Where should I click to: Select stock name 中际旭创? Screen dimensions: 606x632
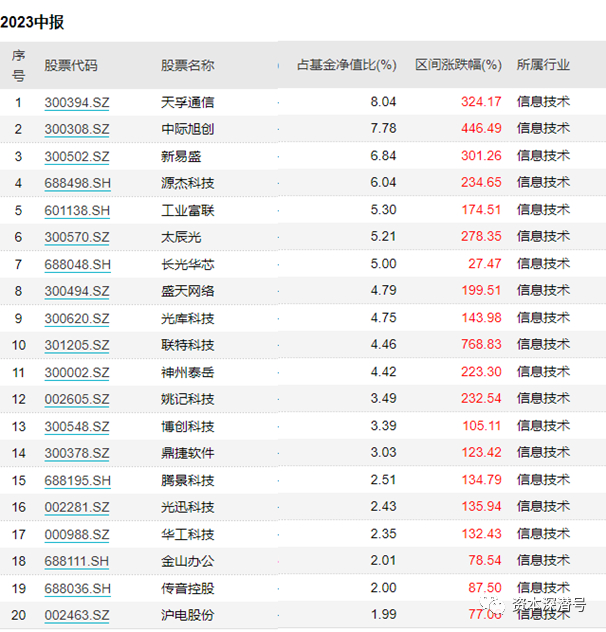tap(187, 129)
